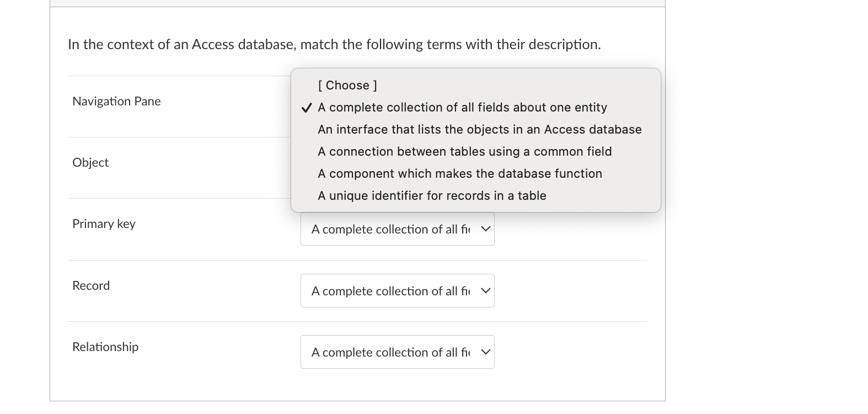Select "A connection between tables using a common field"
This screenshot has height=414, width=868.
[465, 151]
